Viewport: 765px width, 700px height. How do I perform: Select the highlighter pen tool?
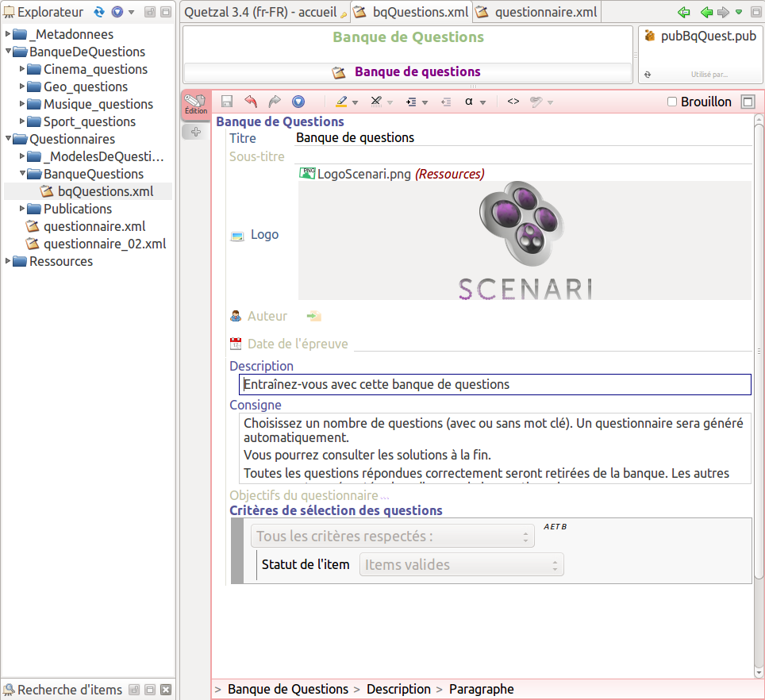341,102
